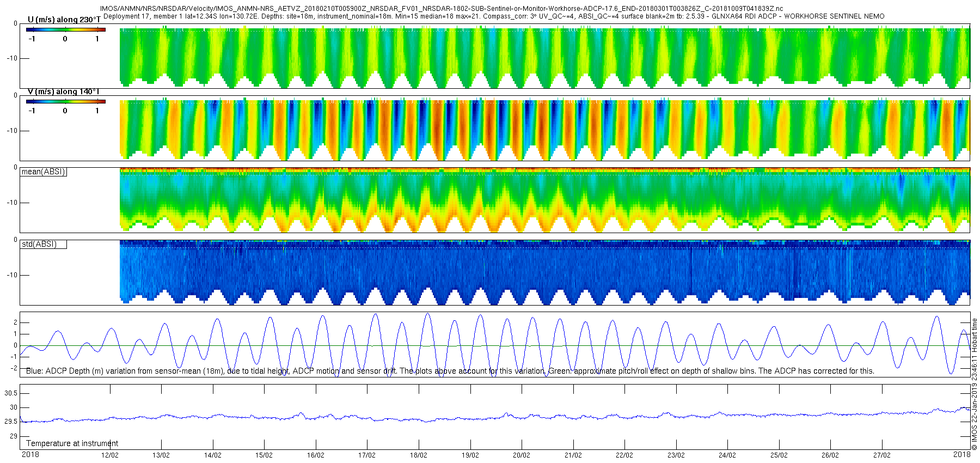Click the 16/02 date tick label
This screenshot has width=980, height=463.
point(315,455)
